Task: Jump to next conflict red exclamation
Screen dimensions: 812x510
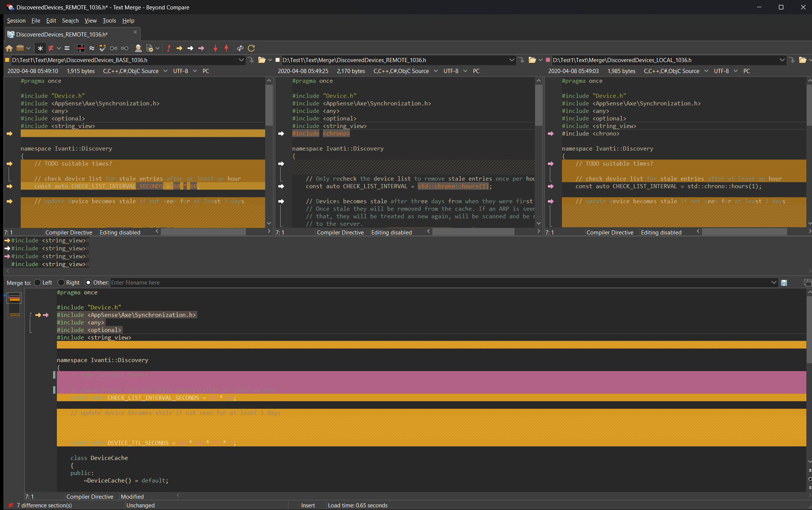Action: (169, 48)
